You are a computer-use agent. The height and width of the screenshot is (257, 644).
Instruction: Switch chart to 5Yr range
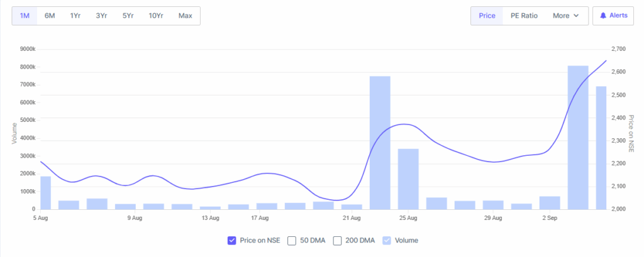point(128,16)
